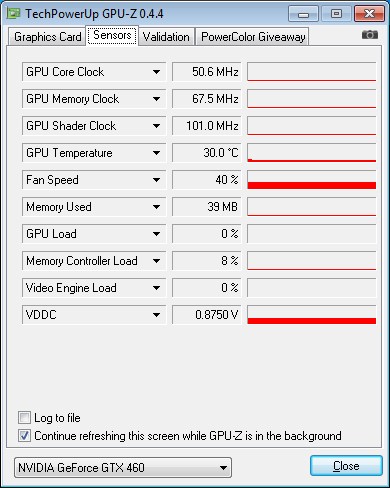Enable the Log to file checkbox
Screen dimensions: 390x488
[24, 418]
